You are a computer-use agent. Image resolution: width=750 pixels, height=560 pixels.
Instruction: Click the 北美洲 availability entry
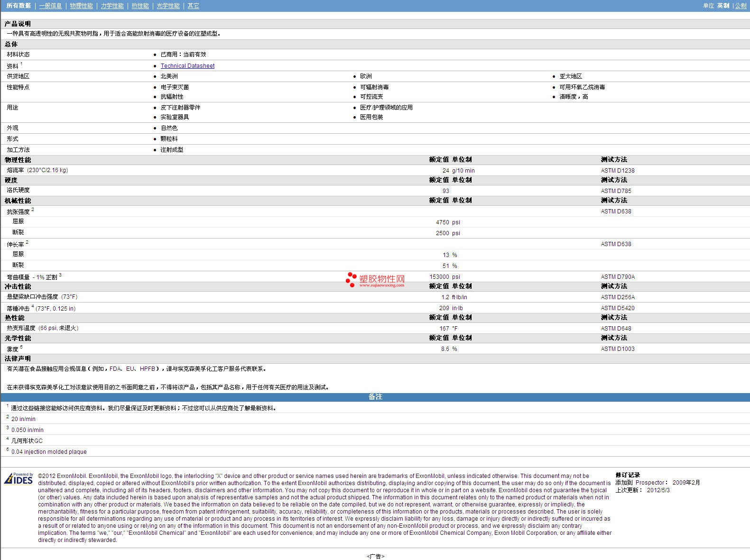[169, 76]
